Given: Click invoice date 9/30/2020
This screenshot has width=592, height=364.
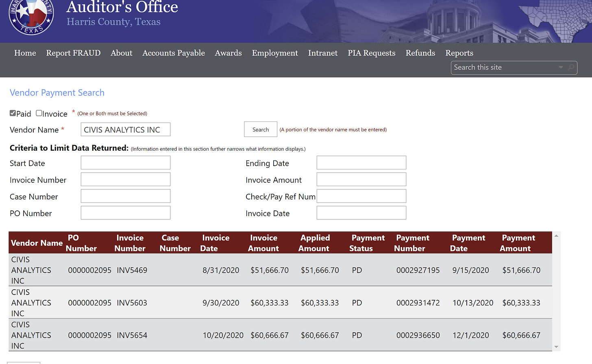Looking at the screenshot, I should pos(221,303).
